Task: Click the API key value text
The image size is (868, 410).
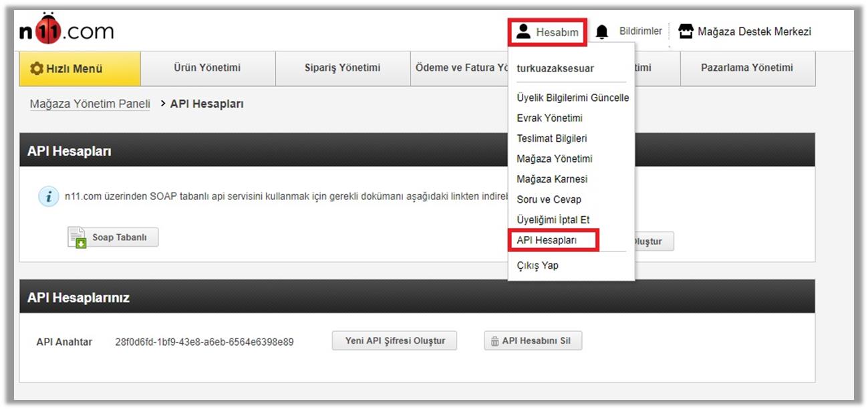Action: tap(204, 342)
